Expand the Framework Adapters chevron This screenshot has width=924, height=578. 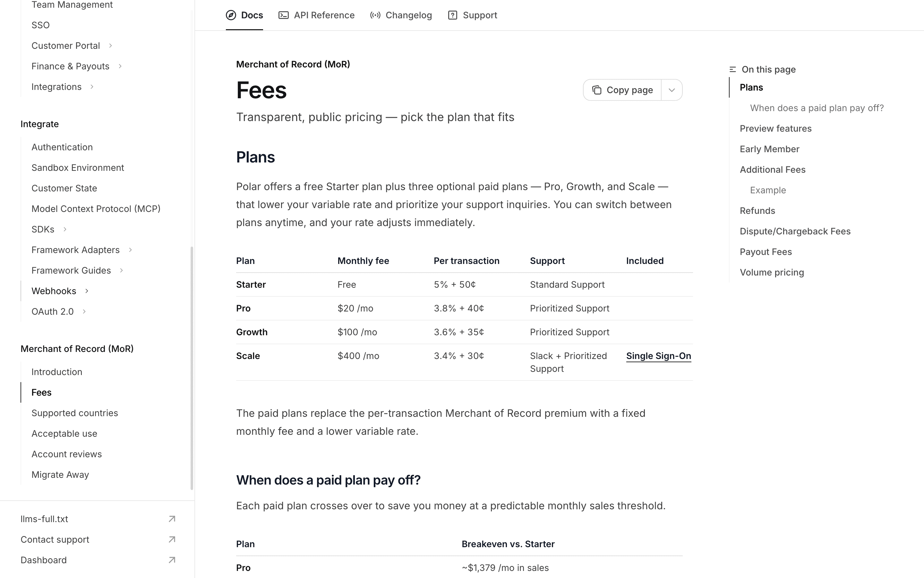130,250
